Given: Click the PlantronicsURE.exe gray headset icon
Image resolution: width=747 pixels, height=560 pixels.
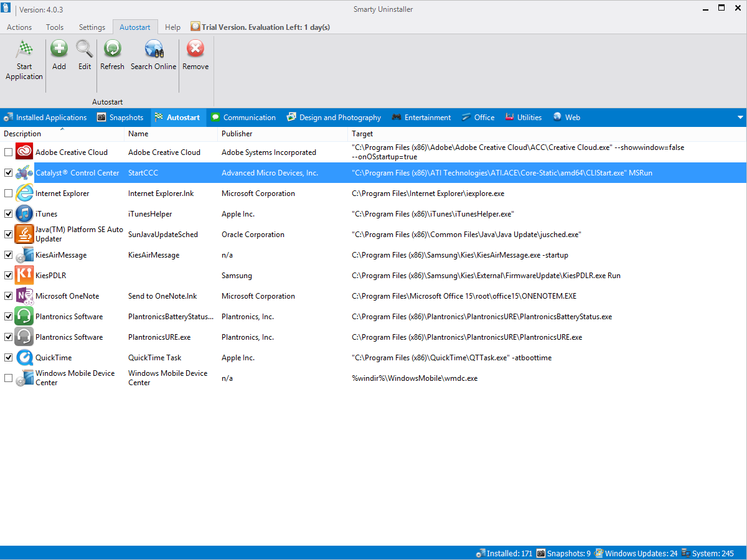Looking at the screenshot, I should (24, 337).
